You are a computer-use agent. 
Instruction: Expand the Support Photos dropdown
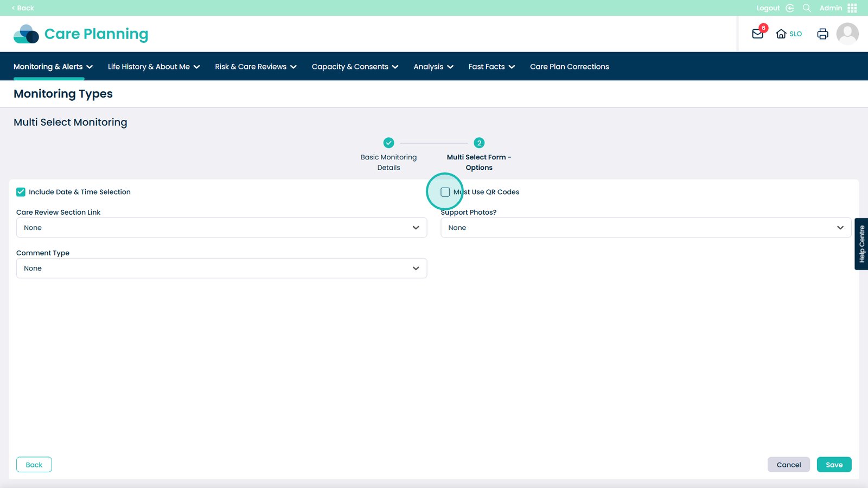click(x=646, y=228)
